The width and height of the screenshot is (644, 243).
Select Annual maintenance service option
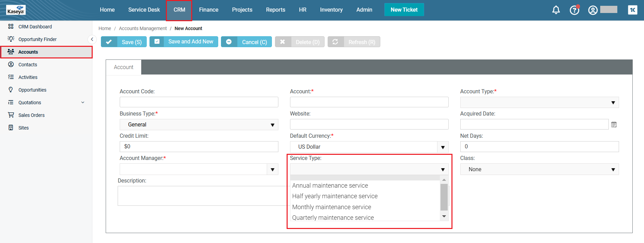point(330,186)
